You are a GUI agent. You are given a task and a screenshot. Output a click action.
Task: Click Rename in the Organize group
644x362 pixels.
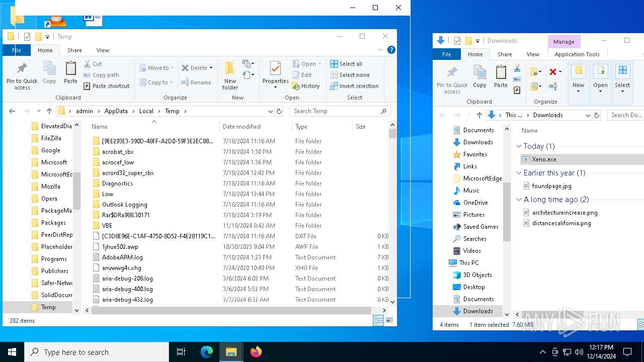(196, 82)
